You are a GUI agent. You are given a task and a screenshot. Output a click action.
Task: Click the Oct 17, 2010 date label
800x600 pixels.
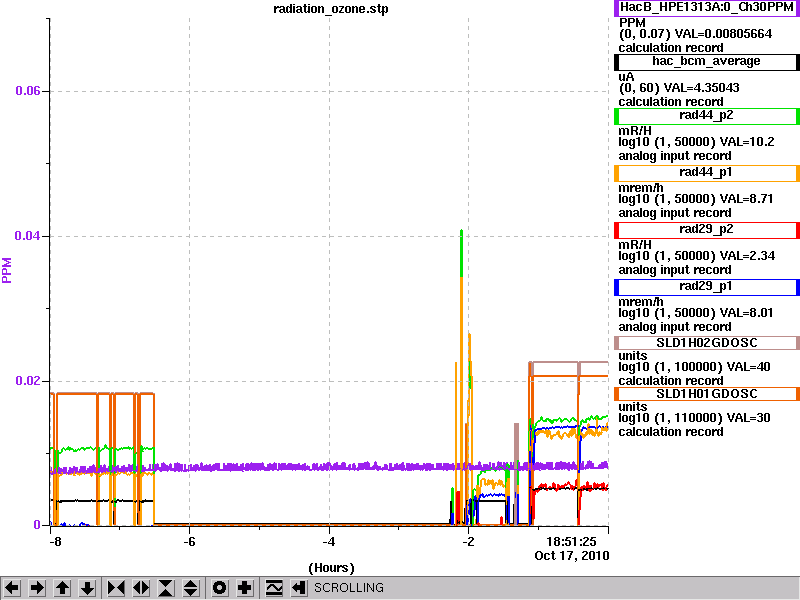point(571,556)
